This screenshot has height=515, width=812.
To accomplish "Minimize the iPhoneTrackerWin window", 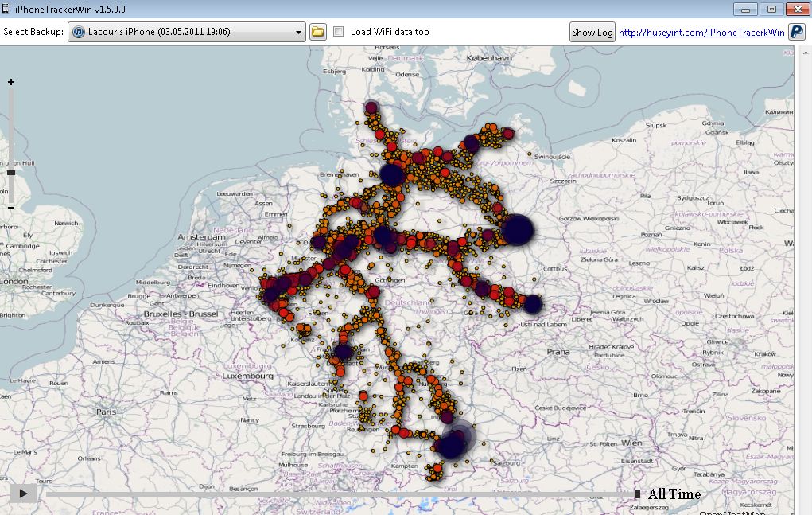I will 746,10.
